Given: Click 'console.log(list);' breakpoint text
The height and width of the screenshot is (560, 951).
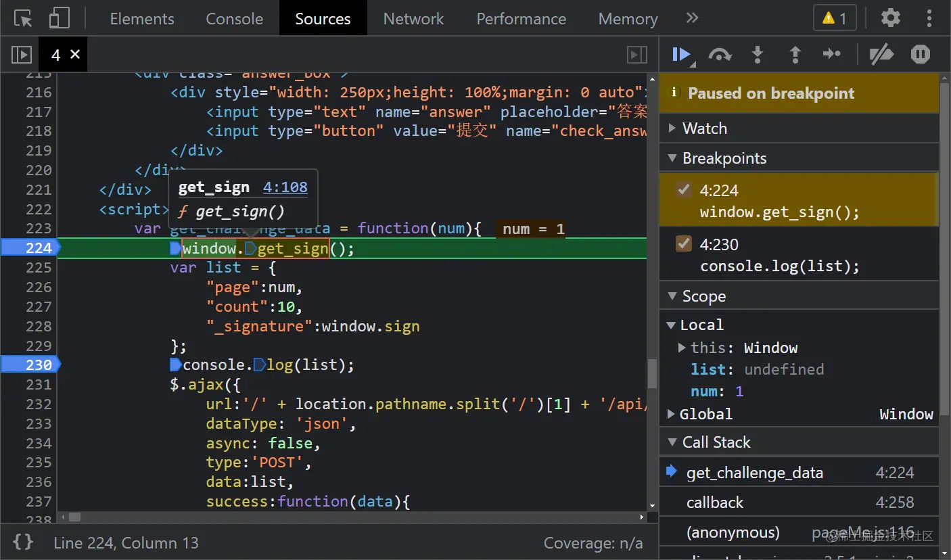Looking at the screenshot, I should click(x=779, y=266).
